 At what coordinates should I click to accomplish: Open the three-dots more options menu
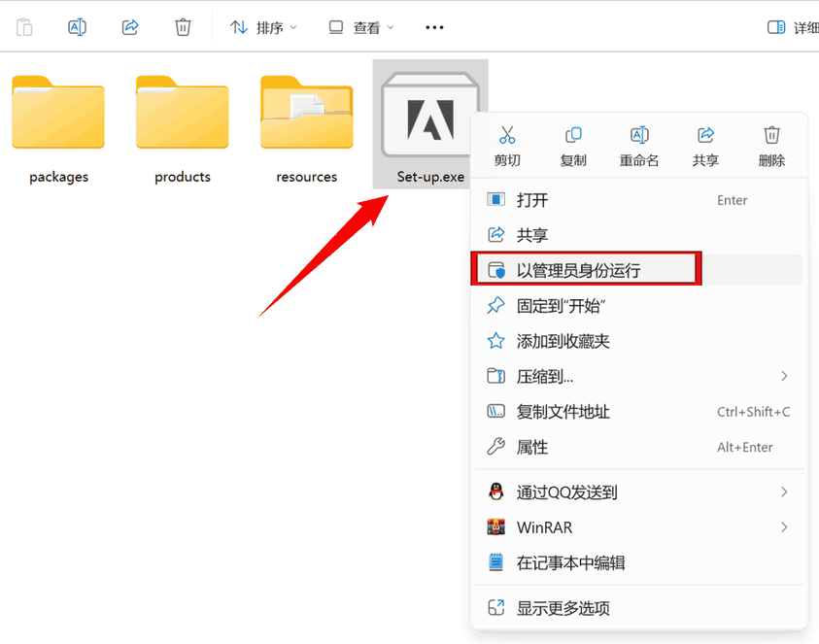(x=434, y=27)
